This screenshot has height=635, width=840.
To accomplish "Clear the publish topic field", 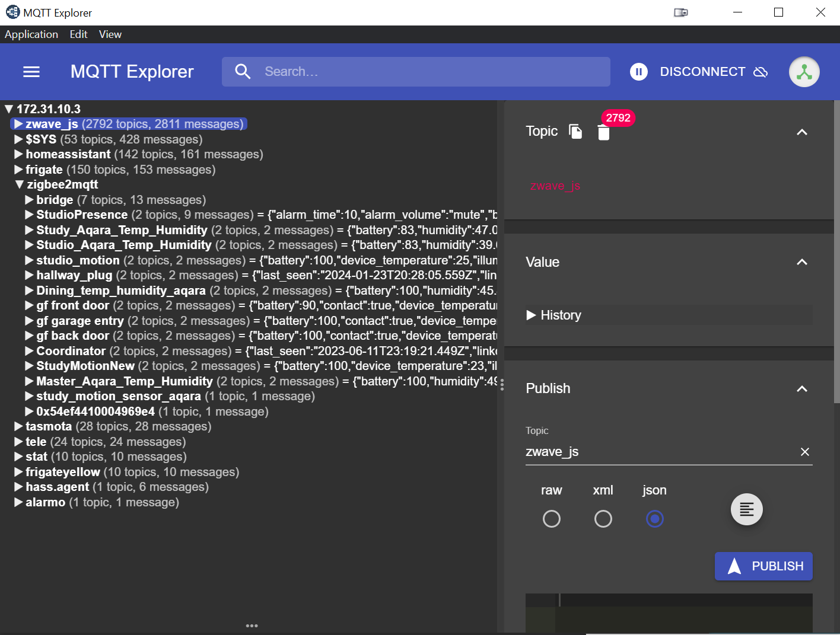I will click(805, 452).
